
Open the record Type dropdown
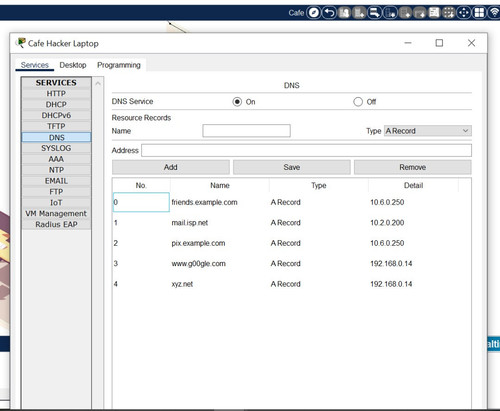click(428, 131)
